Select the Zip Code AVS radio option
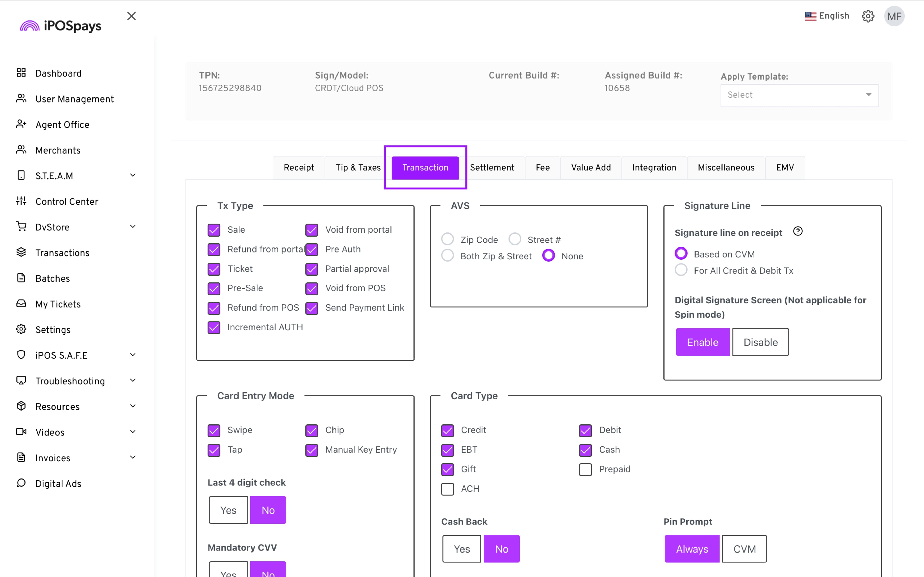Screen dimensions: 924x577 [x=448, y=239]
